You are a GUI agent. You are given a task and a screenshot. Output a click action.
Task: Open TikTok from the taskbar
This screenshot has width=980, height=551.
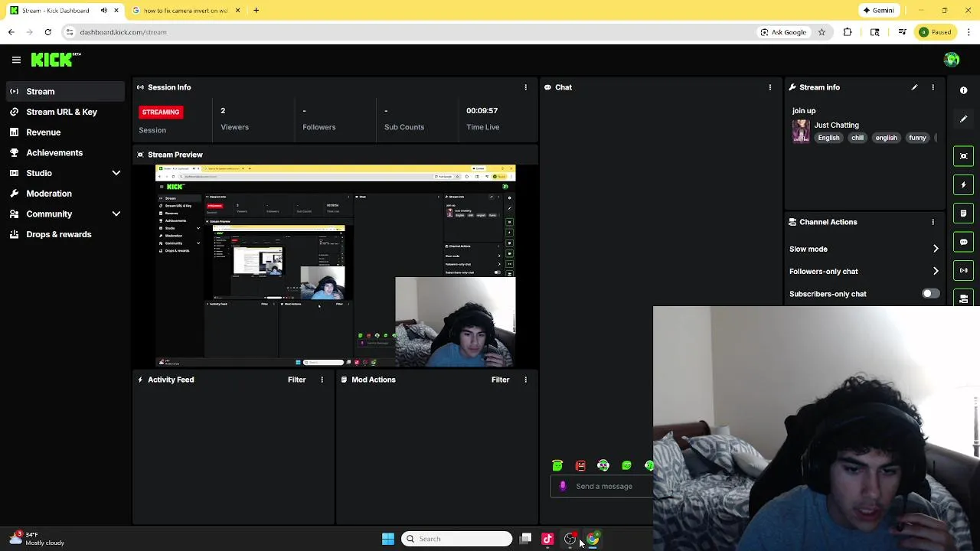(x=547, y=539)
